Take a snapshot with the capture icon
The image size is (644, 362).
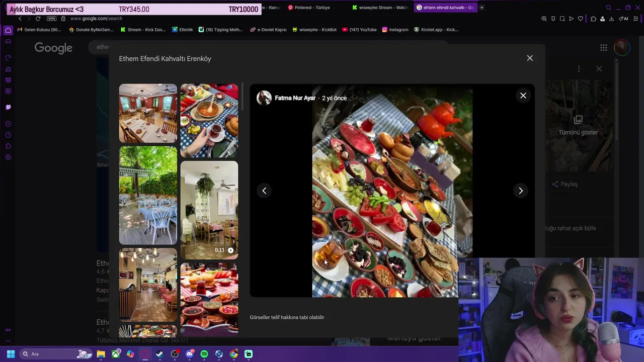coord(562,19)
